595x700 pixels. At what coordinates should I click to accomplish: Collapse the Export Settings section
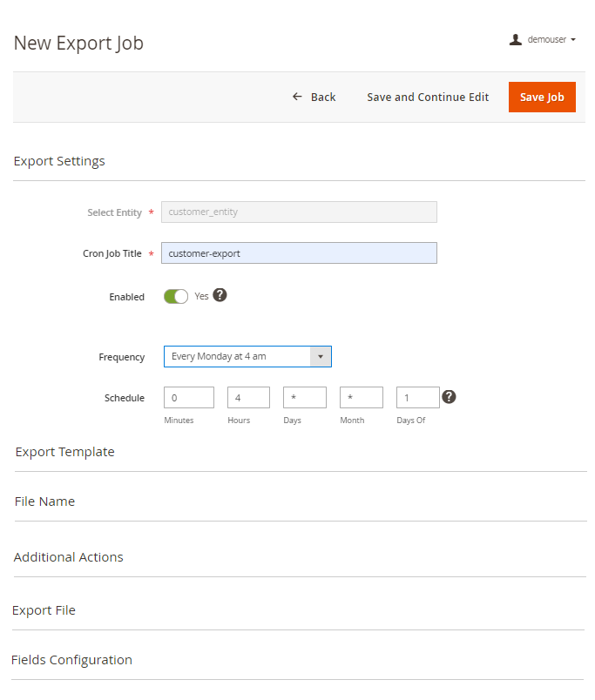[x=59, y=161]
